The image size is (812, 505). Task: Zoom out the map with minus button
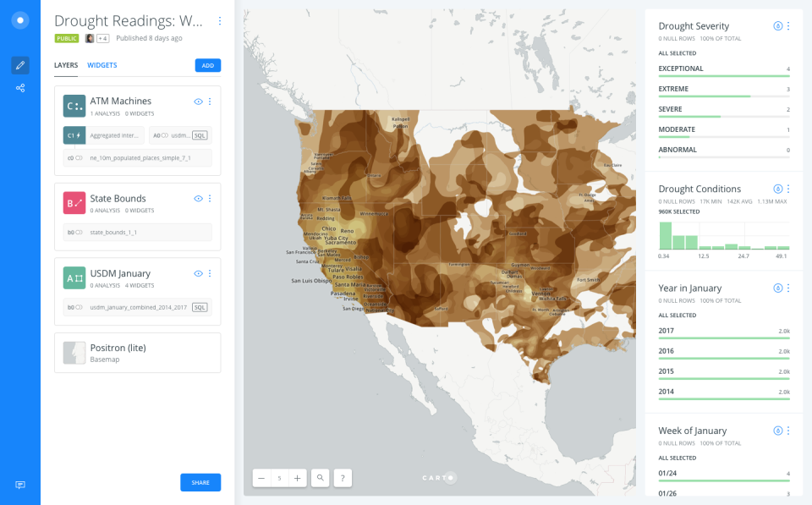click(261, 478)
